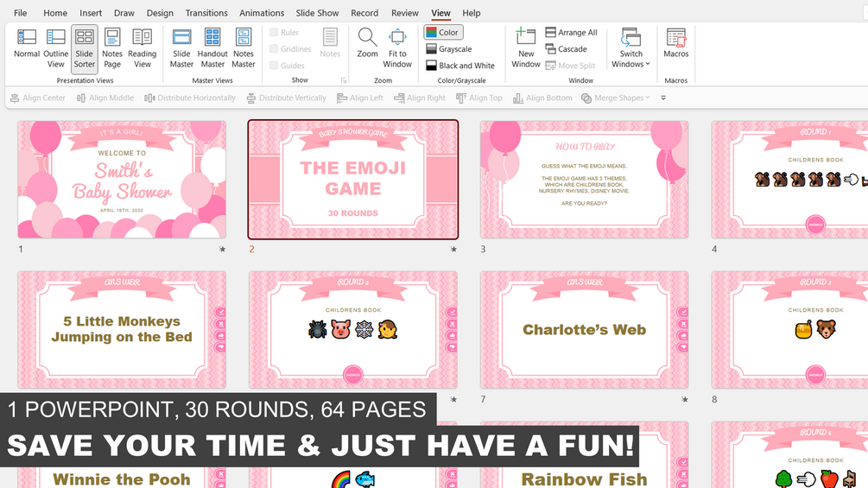Viewport: 868px width, 488px height.
Task: Click Arrange All windows
Action: [x=571, y=33]
